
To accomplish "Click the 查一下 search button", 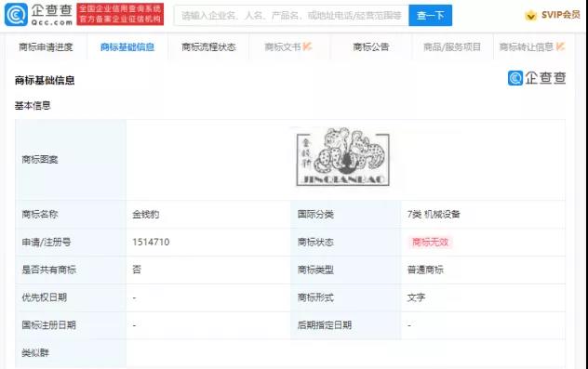I will pos(431,16).
